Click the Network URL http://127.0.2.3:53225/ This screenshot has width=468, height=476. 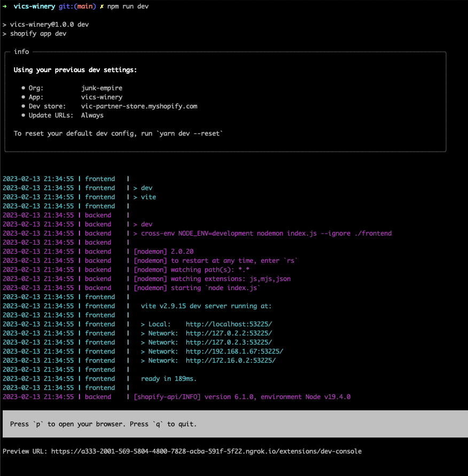tap(229, 342)
